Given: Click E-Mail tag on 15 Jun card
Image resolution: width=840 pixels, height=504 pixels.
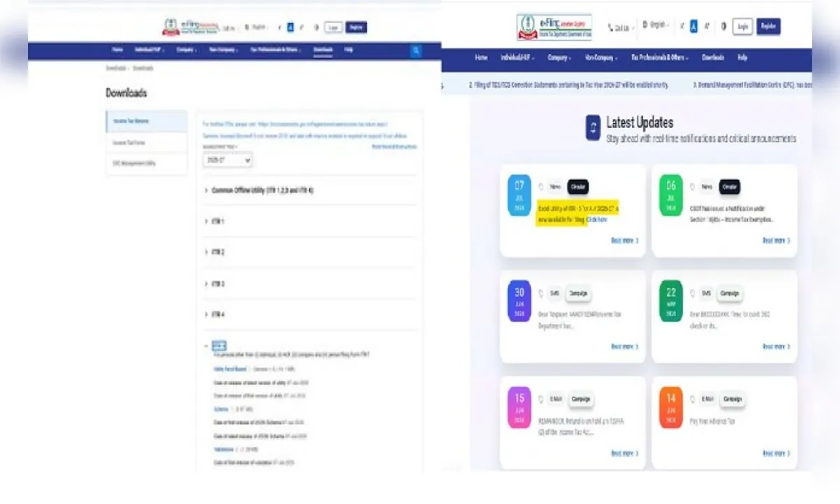Looking at the screenshot, I should tap(555, 400).
